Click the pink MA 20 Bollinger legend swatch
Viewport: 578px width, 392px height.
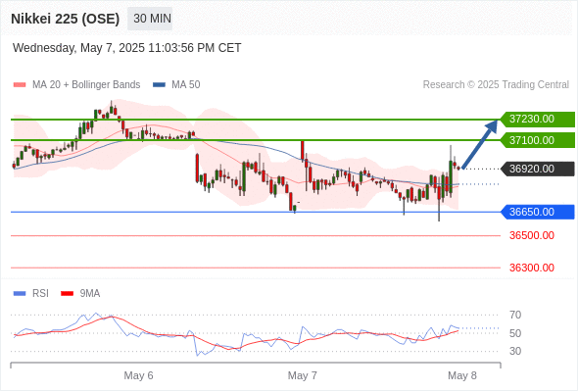click(x=20, y=85)
